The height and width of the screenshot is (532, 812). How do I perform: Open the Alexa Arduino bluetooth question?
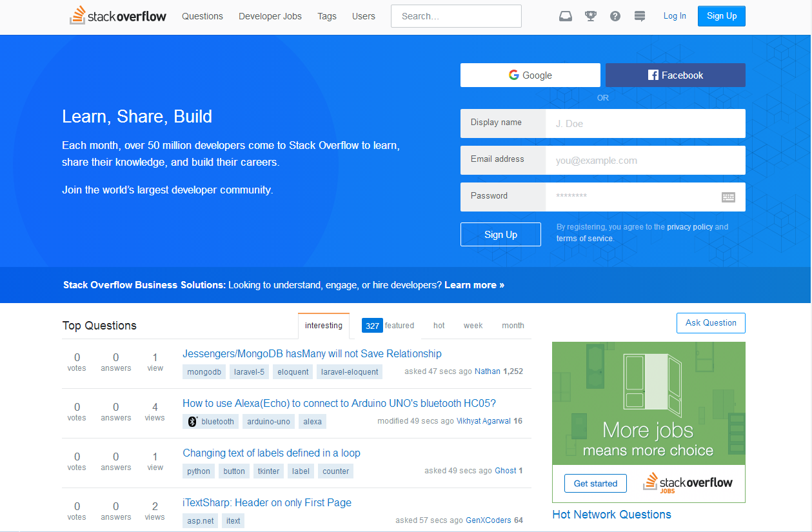click(339, 403)
